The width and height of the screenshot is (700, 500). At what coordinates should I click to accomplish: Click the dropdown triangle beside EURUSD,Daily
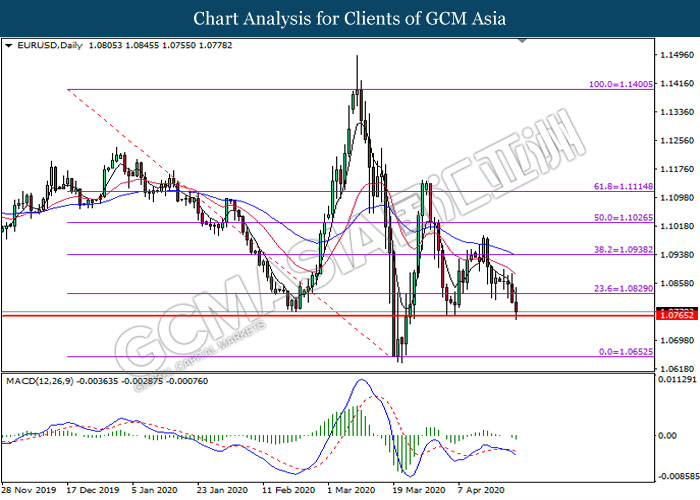8,46
